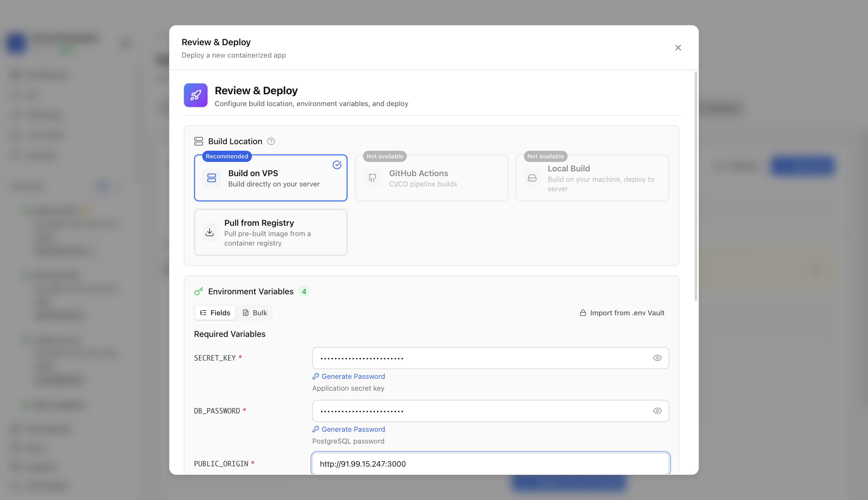Click the Required Variables heading
The width and height of the screenshot is (868, 500).
[230, 334]
